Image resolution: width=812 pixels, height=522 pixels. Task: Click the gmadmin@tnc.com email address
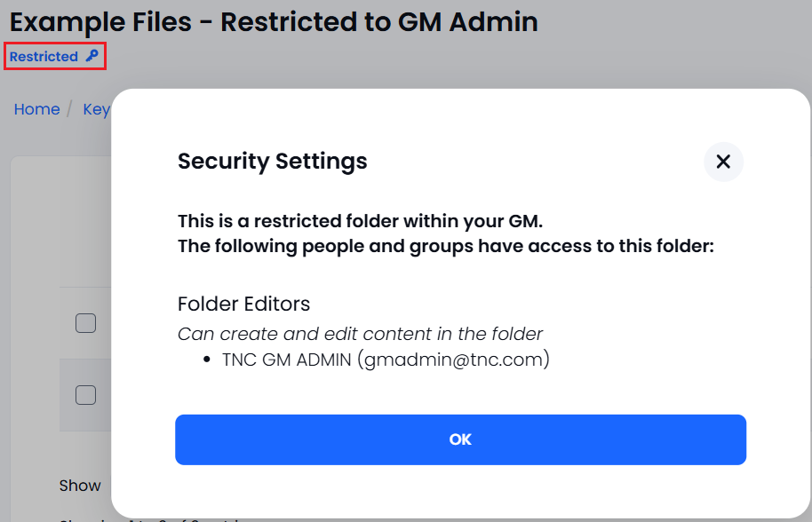(x=454, y=359)
